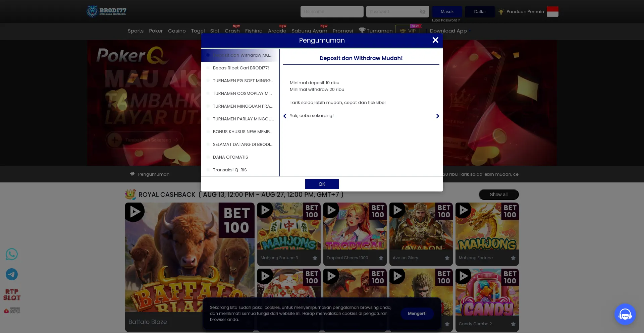Viewport: 644px width, 333px height.
Task: Select SELAMAT DATANG DI BRODI announcement
Action: click(240, 145)
